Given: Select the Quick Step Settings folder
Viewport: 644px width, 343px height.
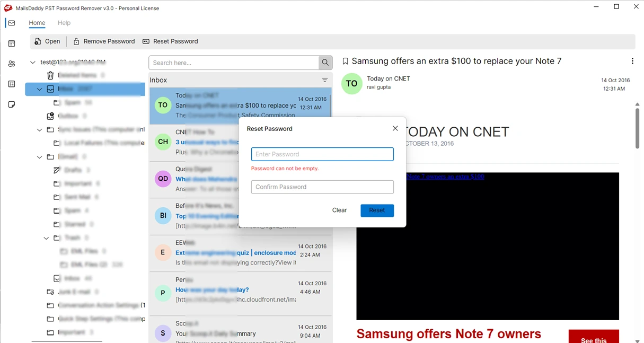Looking at the screenshot, I should 96,319.
